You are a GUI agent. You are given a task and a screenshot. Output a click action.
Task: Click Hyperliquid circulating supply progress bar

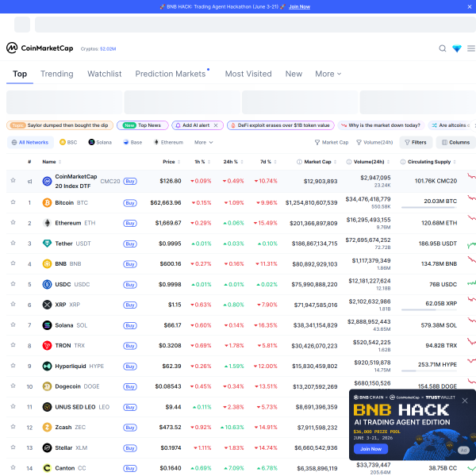(429, 371)
